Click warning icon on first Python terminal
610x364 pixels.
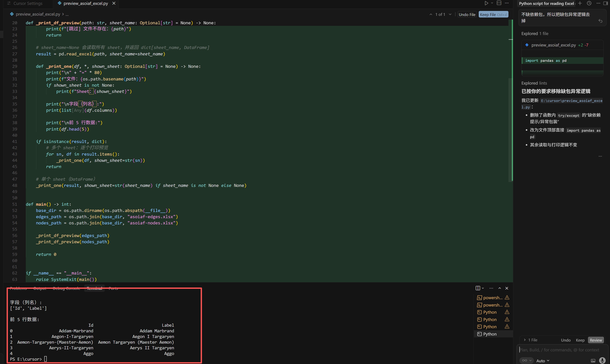pyautogui.click(x=507, y=312)
